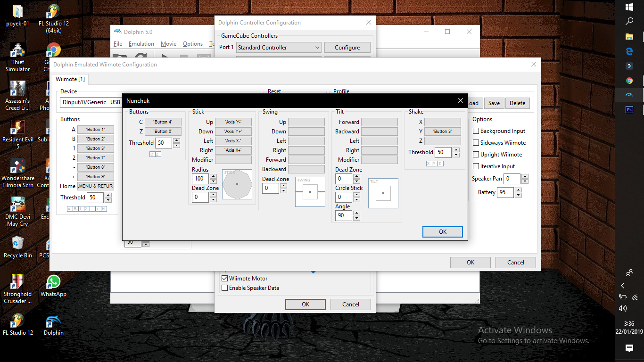Toggle Sideways Wiimote option

point(476,143)
